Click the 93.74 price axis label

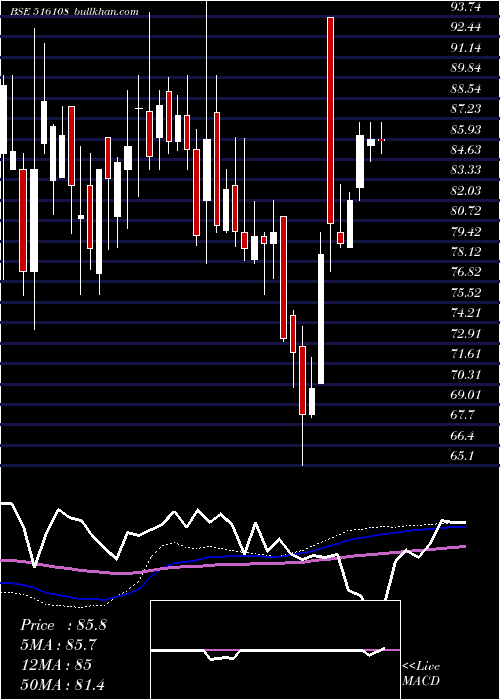point(466,6)
